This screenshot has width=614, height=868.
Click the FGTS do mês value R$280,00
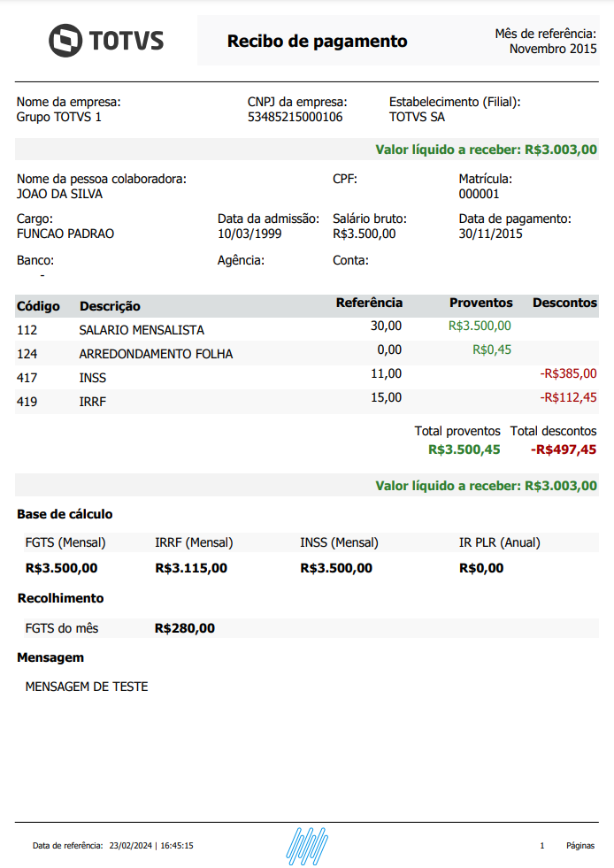pyautogui.click(x=184, y=628)
